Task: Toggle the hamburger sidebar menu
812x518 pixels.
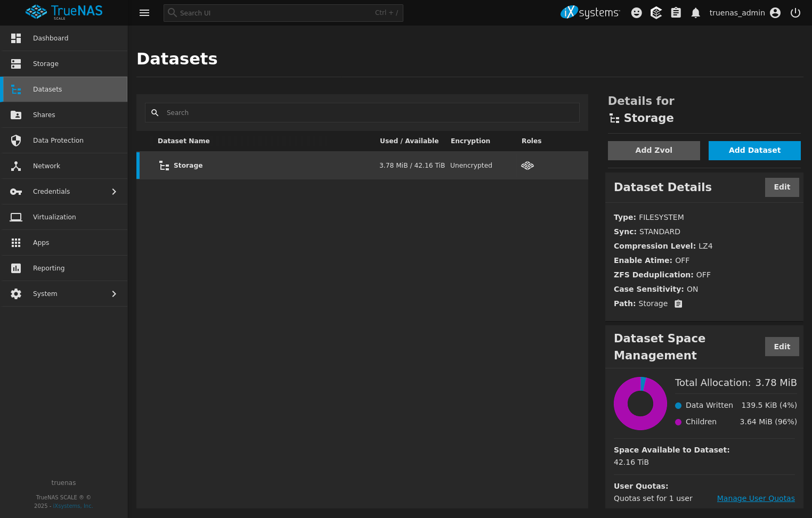Action: tap(144, 13)
